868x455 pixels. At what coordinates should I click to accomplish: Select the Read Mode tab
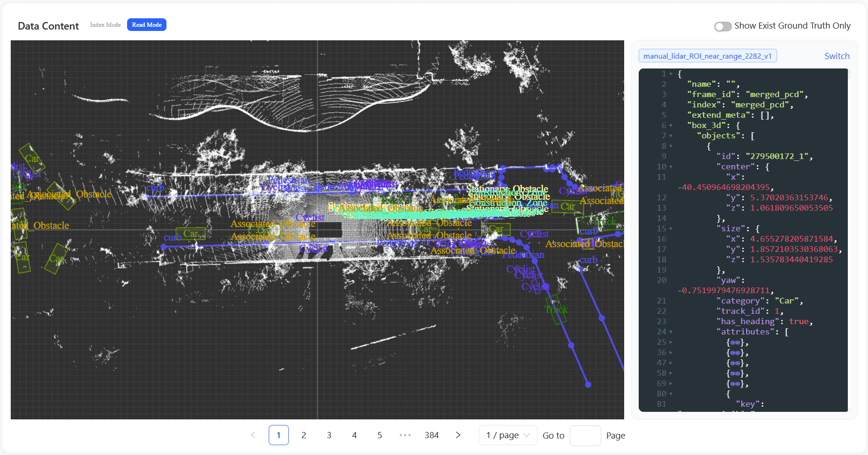[x=147, y=25]
